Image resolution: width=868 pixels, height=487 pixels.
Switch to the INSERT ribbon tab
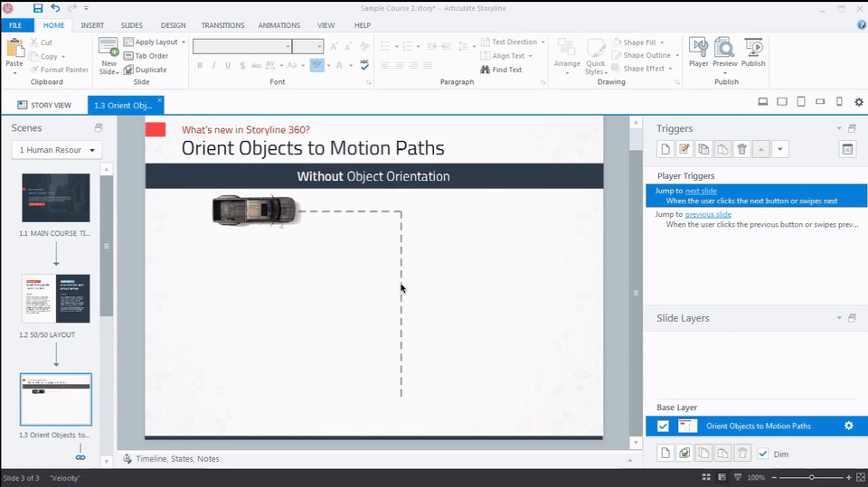(92, 25)
